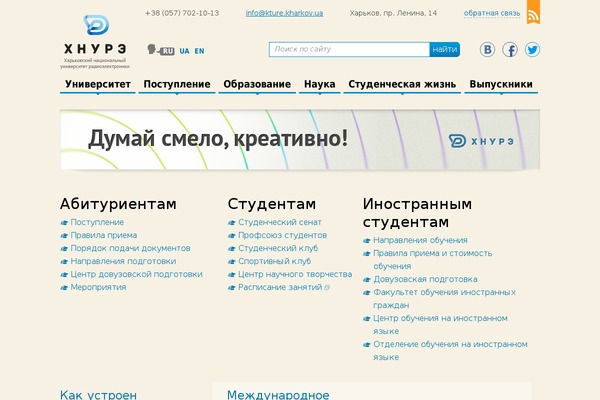Image resolution: width=600 pixels, height=400 pixels.
Task: Click the Иностранным студентам section heading
Action: pos(417,213)
